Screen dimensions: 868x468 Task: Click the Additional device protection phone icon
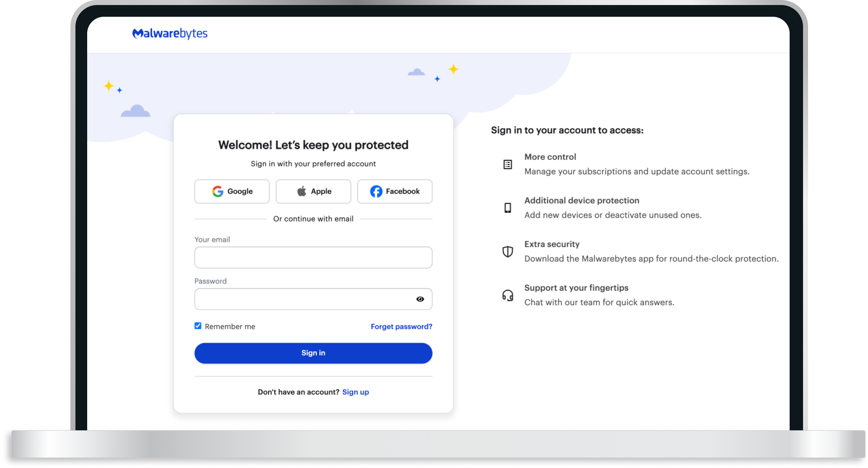pyautogui.click(x=508, y=208)
